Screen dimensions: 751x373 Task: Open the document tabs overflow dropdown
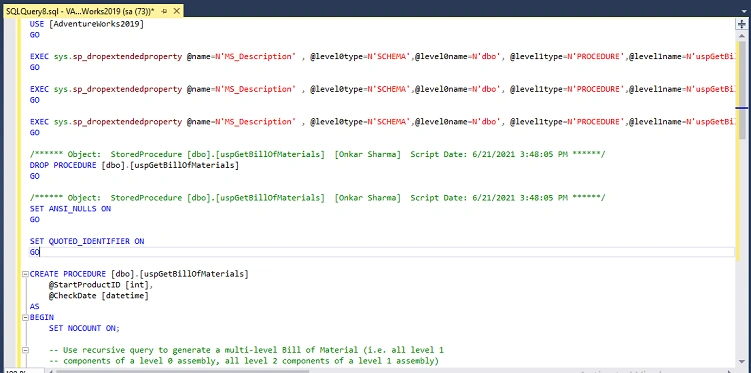743,11
